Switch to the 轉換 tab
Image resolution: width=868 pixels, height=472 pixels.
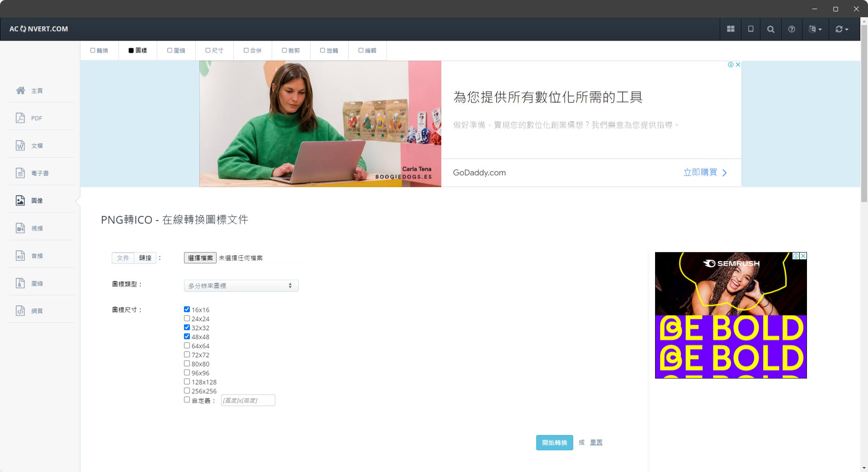(99, 51)
